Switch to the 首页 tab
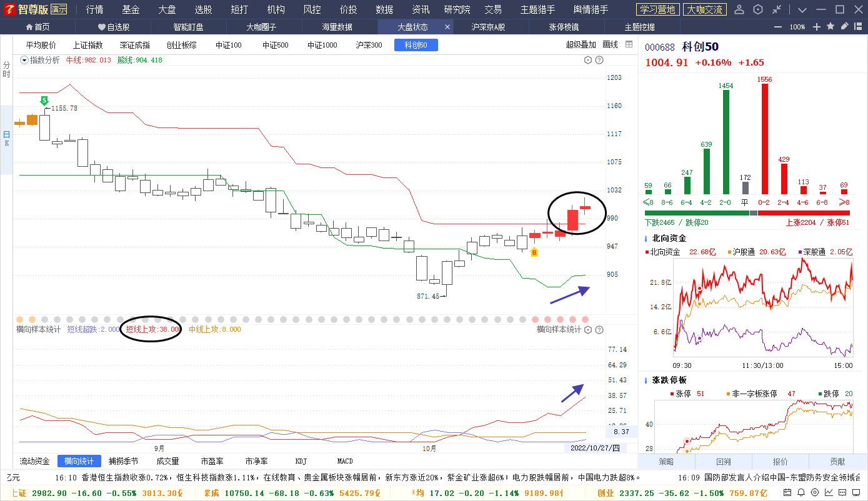 38,27
